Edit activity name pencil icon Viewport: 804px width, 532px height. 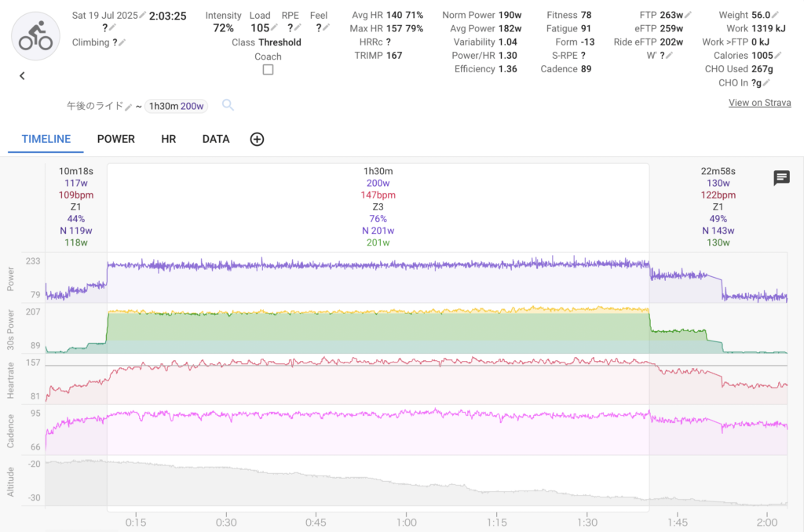point(129,107)
